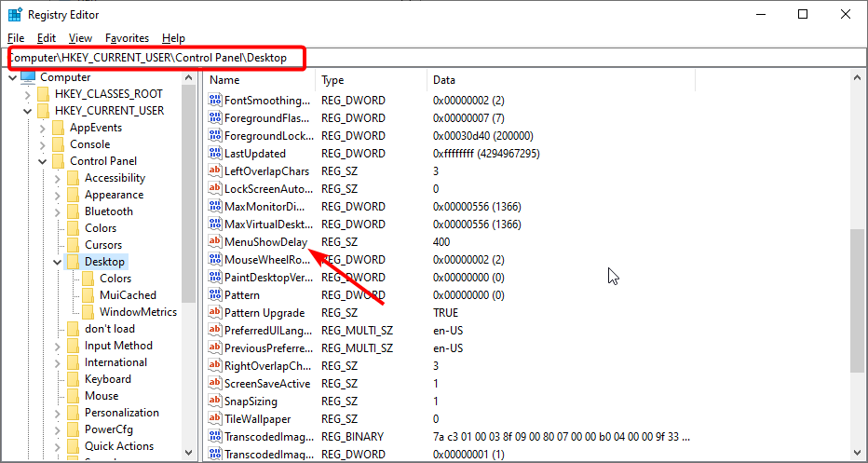Collapse the Computer root node

pos(13,77)
